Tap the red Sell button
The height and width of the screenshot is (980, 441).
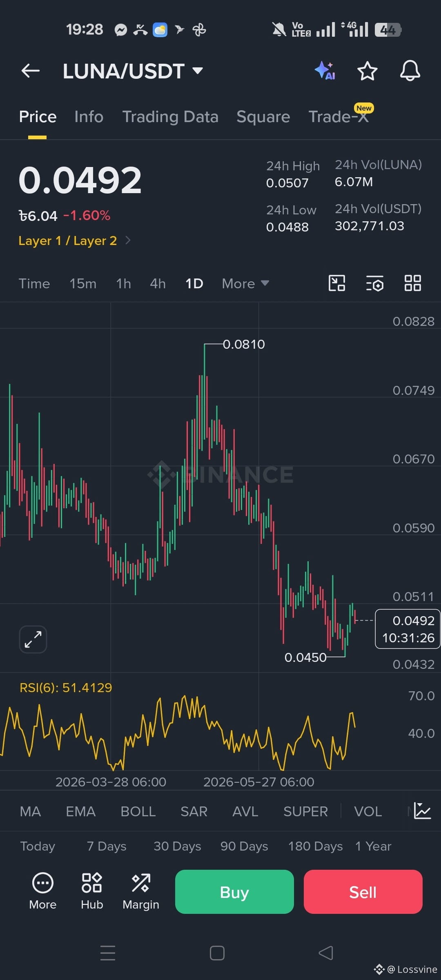(x=363, y=892)
